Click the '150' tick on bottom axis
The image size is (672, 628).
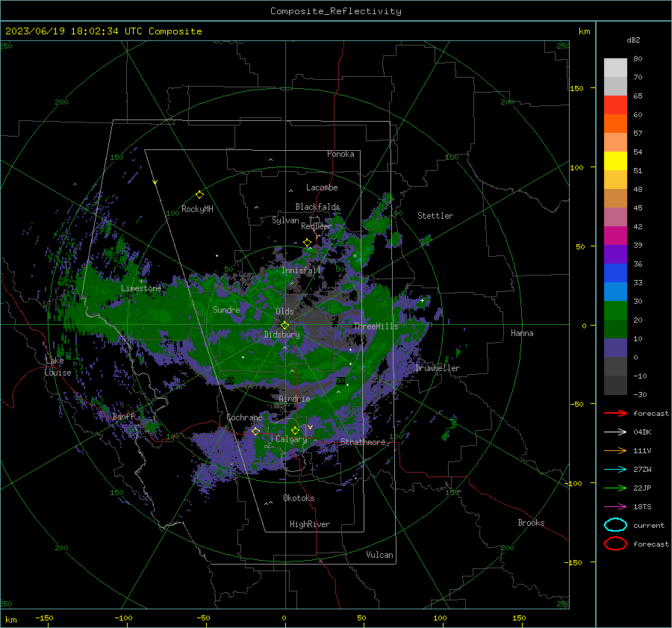[519, 618]
